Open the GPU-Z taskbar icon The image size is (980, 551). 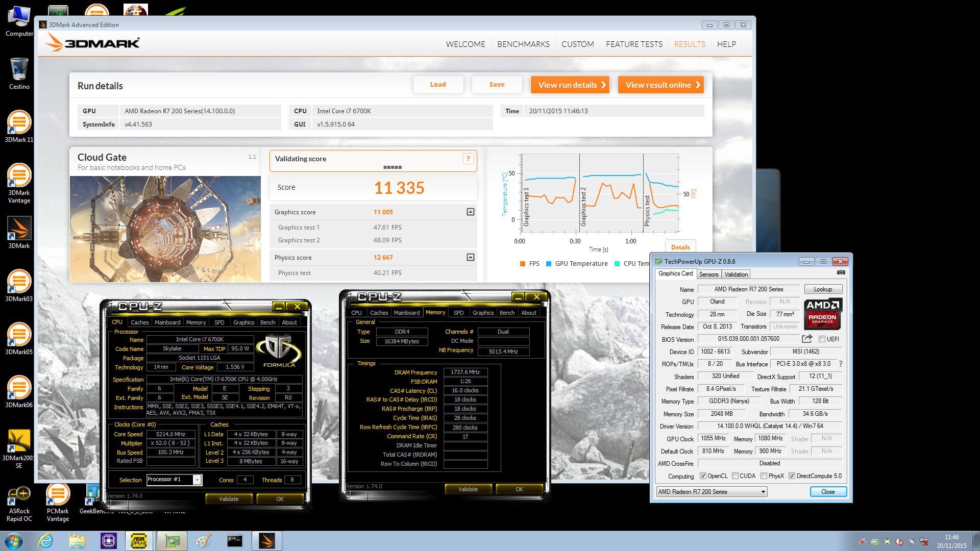click(172, 541)
